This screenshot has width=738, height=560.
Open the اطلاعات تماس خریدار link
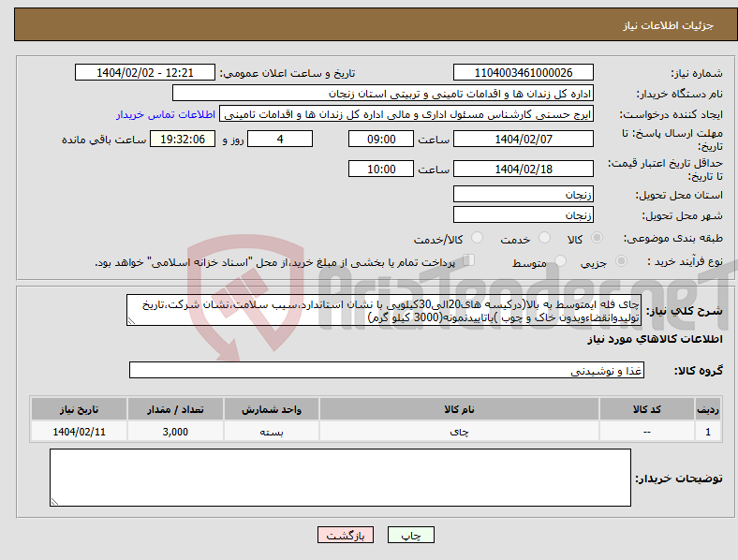point(166,114)
